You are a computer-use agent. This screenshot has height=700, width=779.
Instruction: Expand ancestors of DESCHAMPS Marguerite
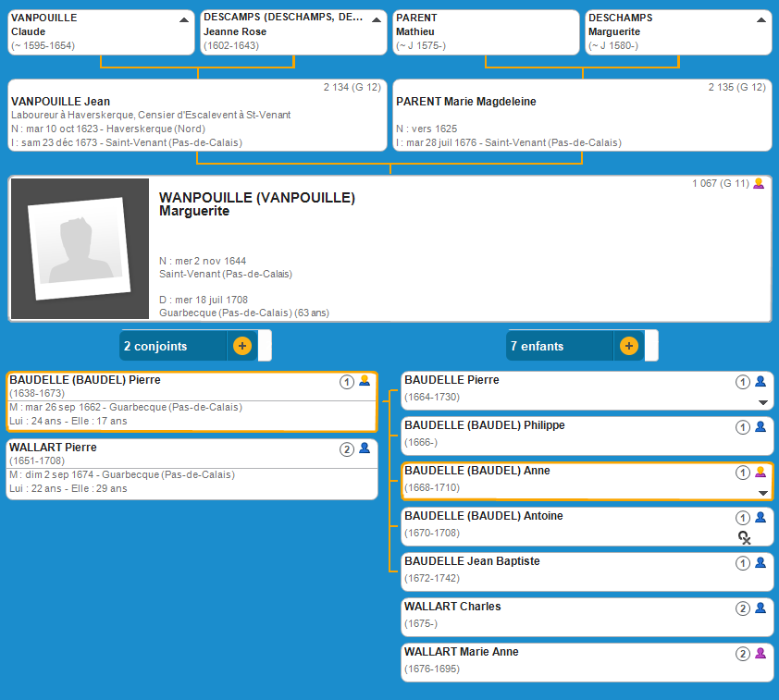tap(760, 19)
